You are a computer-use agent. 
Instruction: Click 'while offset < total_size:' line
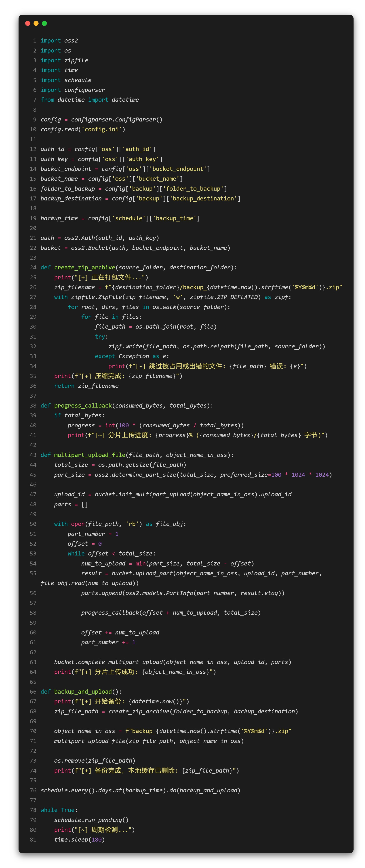tap(111, 553)
